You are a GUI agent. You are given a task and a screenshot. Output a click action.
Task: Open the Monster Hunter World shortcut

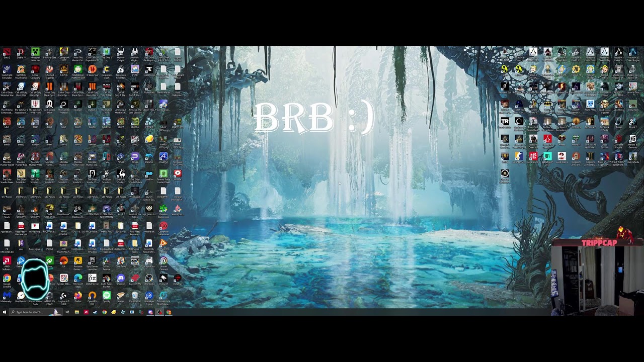[7, 158]
